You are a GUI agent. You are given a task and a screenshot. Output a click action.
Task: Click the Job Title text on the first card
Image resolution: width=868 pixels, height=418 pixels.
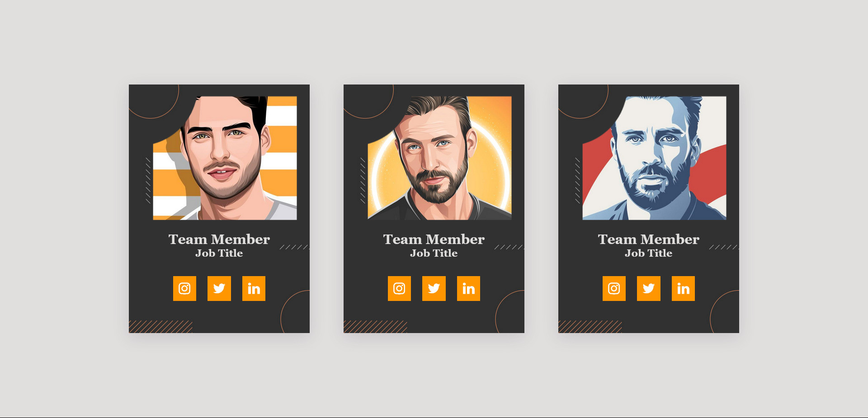(x=219, y=253)
